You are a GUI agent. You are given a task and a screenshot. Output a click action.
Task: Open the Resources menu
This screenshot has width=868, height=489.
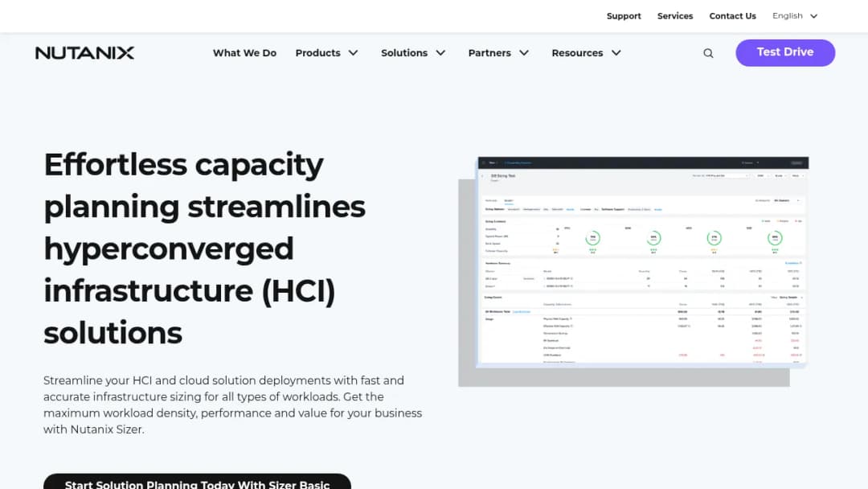tap(577, 52)
